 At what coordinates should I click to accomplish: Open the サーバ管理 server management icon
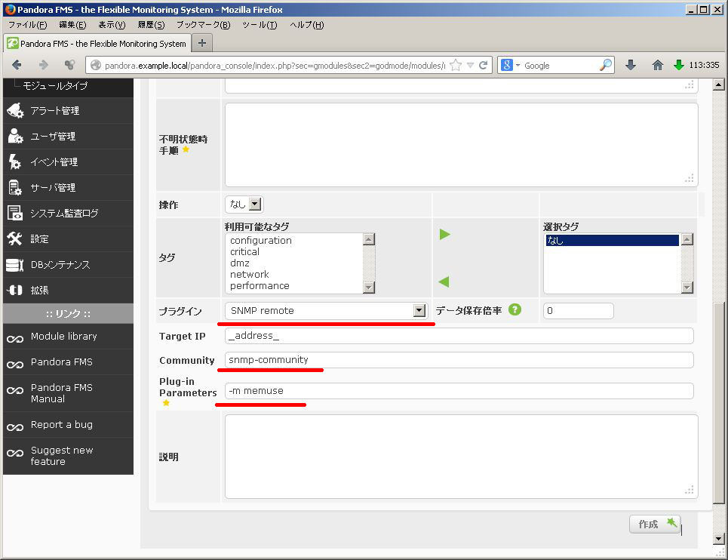coord(15,188)
